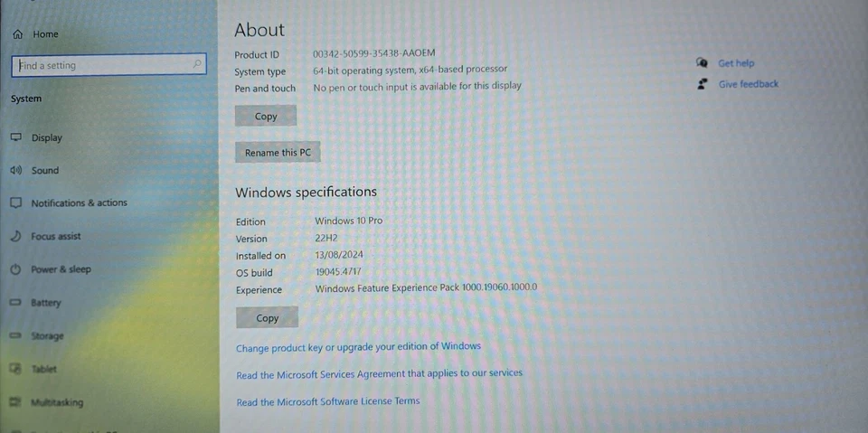The image size is (868, 433).
Task: Open Multitasking settings page
Action: click(57, 402)
